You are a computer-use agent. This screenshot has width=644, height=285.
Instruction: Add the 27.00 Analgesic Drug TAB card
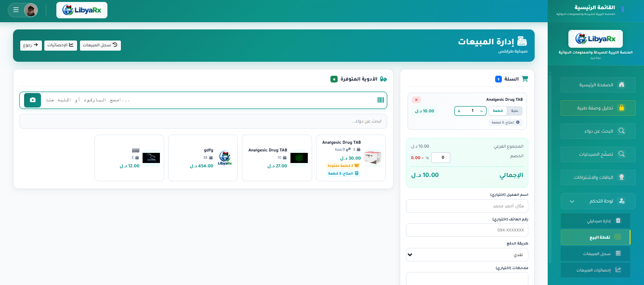[277, 158]
